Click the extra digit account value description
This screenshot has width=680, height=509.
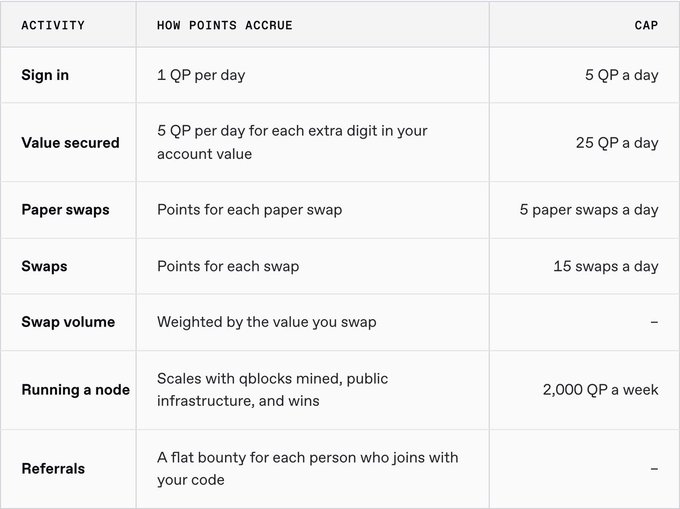tap(292, 142)
